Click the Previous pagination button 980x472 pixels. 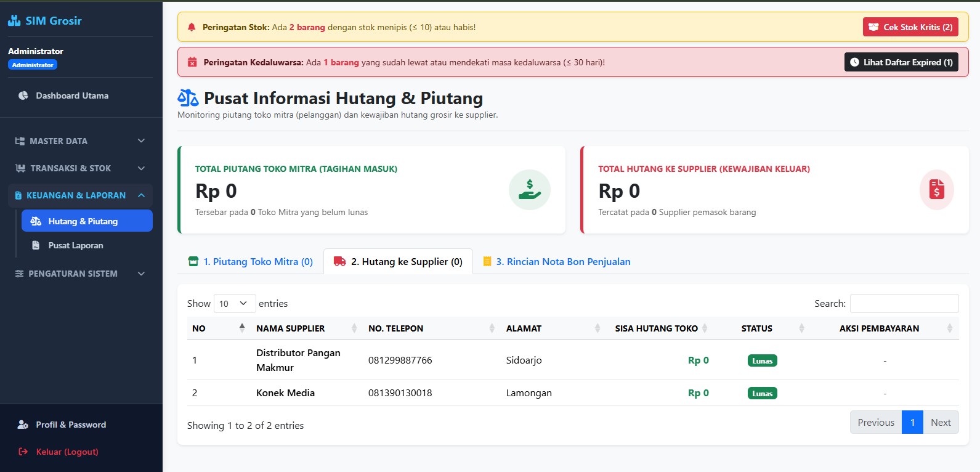(876, 422)
